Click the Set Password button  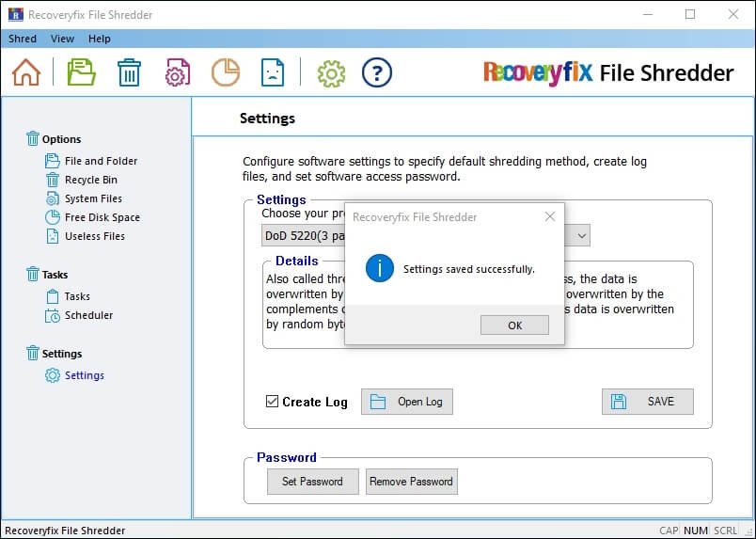coord(313,482)
